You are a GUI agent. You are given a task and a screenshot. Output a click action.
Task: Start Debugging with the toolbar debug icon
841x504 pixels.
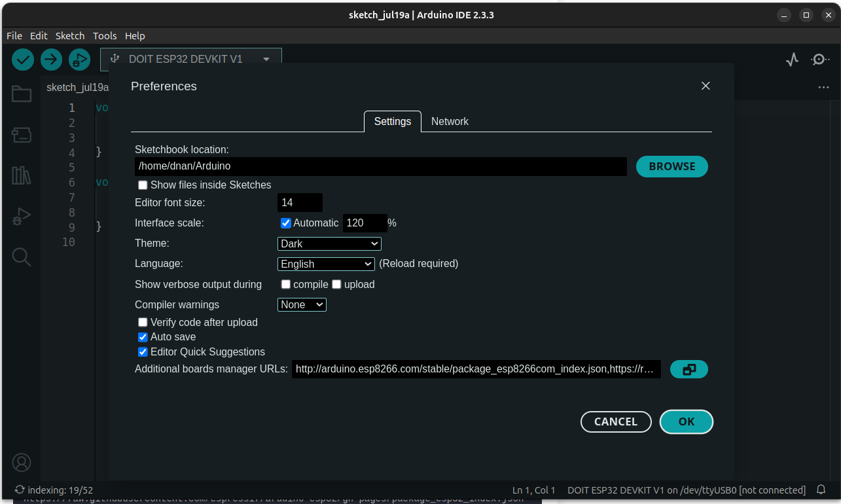click(79, 60)
